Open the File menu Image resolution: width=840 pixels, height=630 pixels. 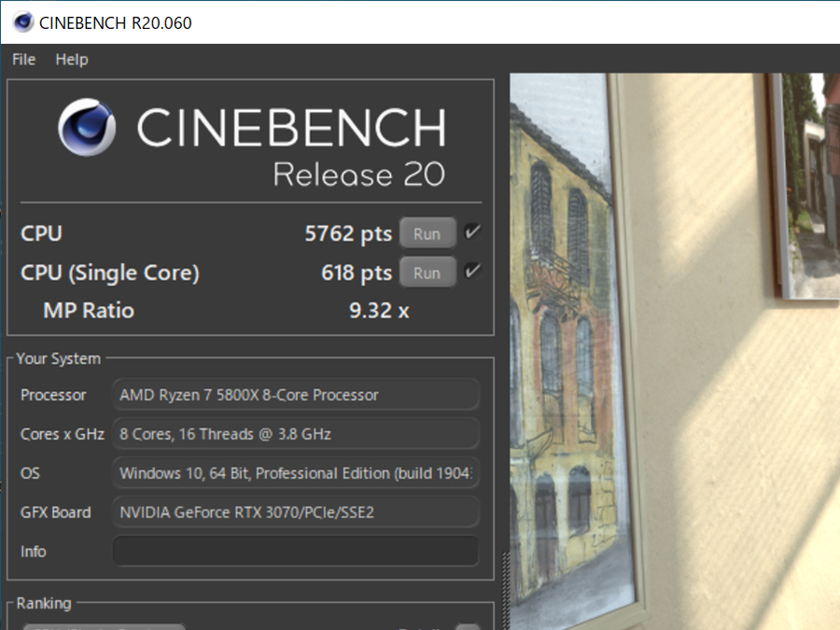(23, 60)
